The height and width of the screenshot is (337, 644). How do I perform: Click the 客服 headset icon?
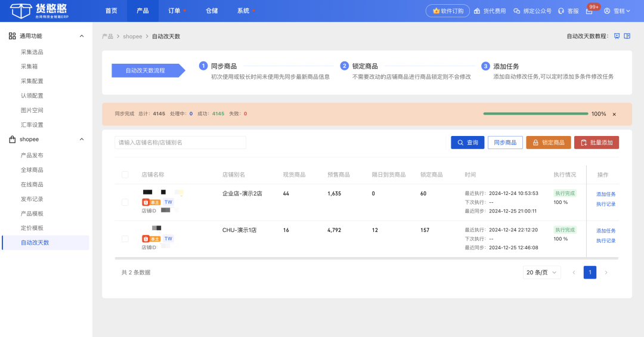[x=561, y=11]
